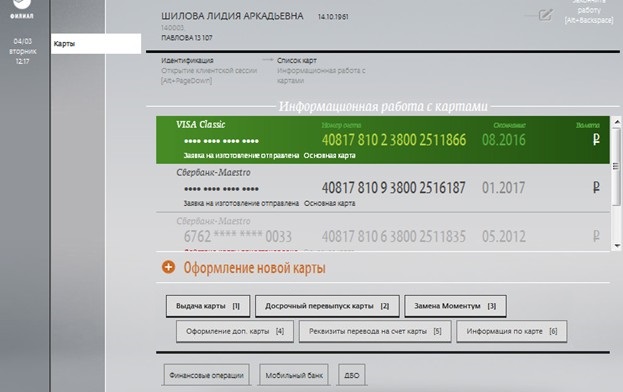Click Информация по карте [6] button
The image size is (623, 392).
pyautogui.click(x=512, y=331)
